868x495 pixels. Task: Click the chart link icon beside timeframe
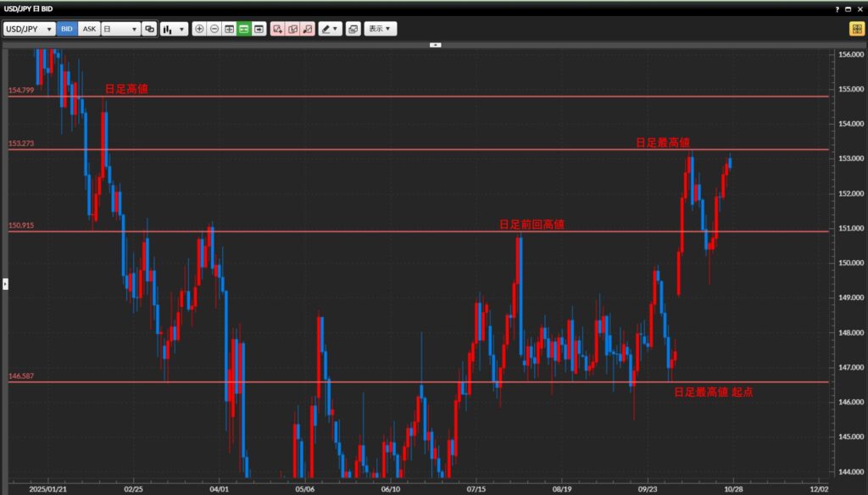150,29
